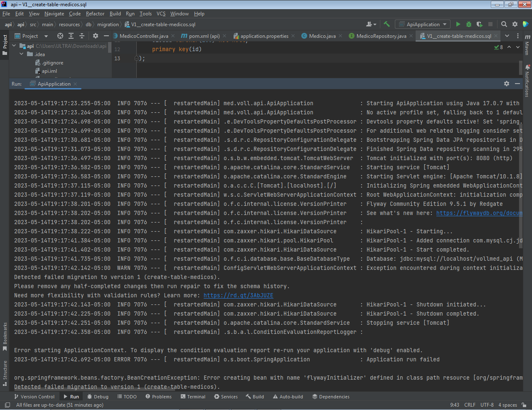Hide the Project panel with minus icon

[x=106, y=36]
